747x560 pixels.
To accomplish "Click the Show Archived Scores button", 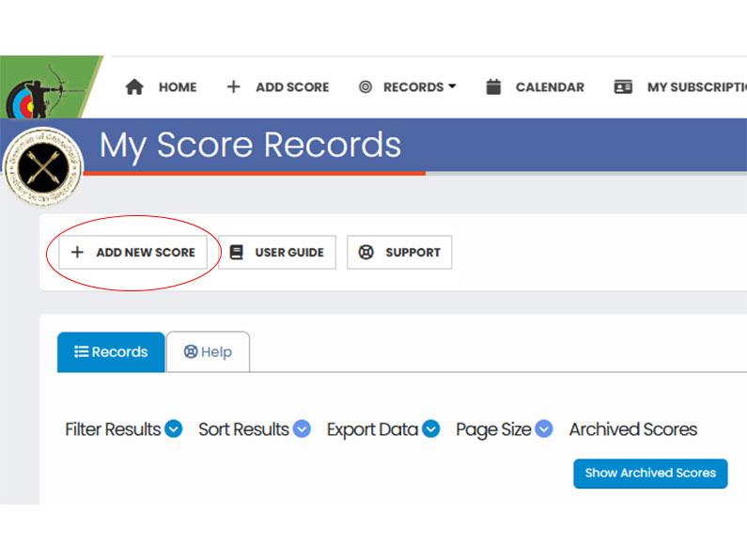I will [650, 473].
